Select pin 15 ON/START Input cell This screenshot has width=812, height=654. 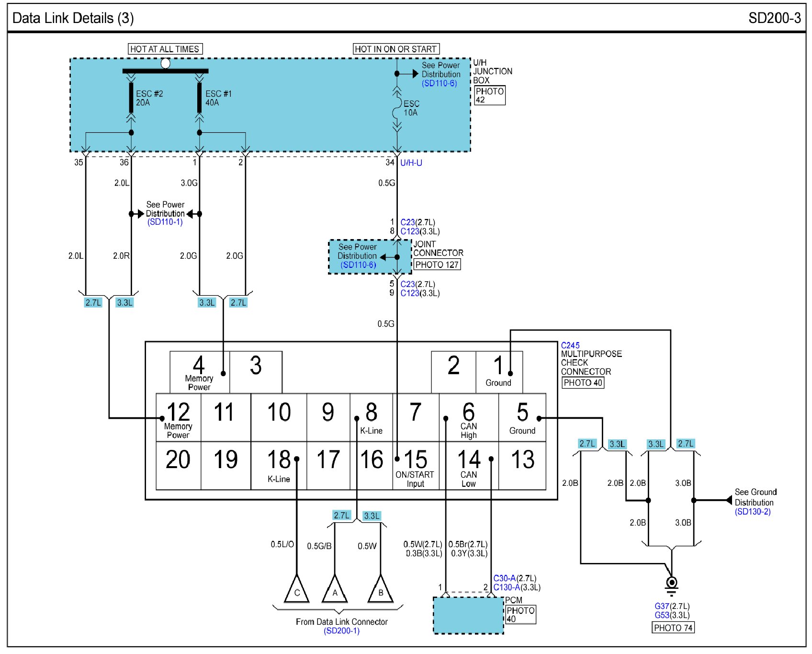click(416, 466)
